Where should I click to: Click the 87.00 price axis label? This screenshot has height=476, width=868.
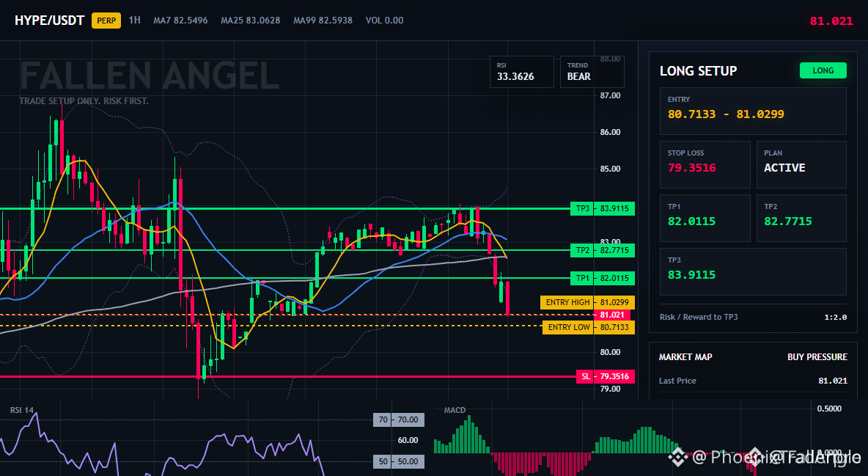coord(610,95)
